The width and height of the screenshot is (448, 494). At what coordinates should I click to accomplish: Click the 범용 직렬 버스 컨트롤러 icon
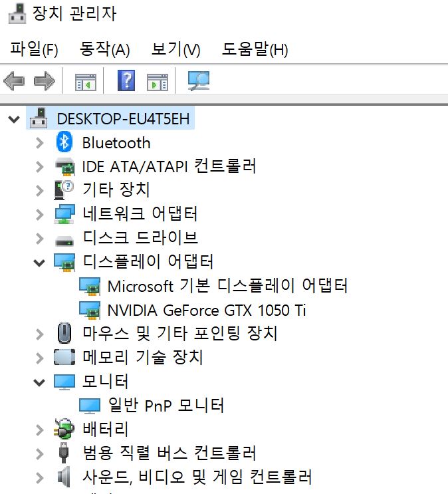[64, 453]
